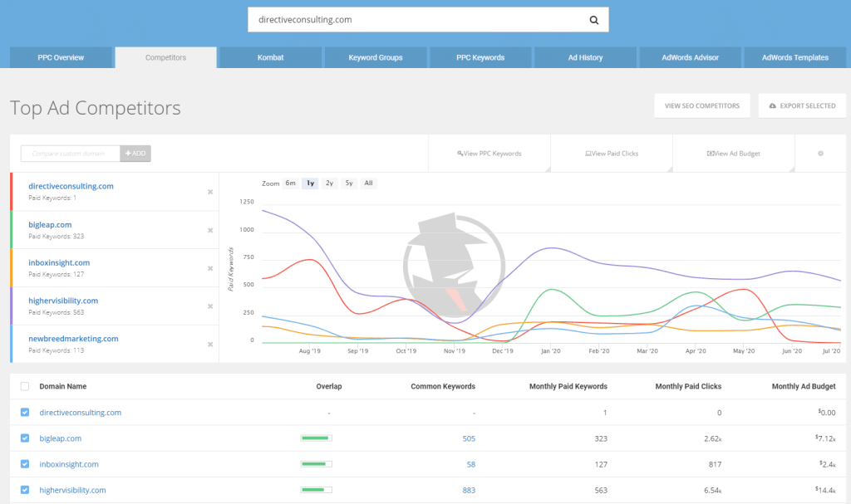Open the 505 common keywords link
The width and height of the screenshot is (851, 504).
coord(469,438)
